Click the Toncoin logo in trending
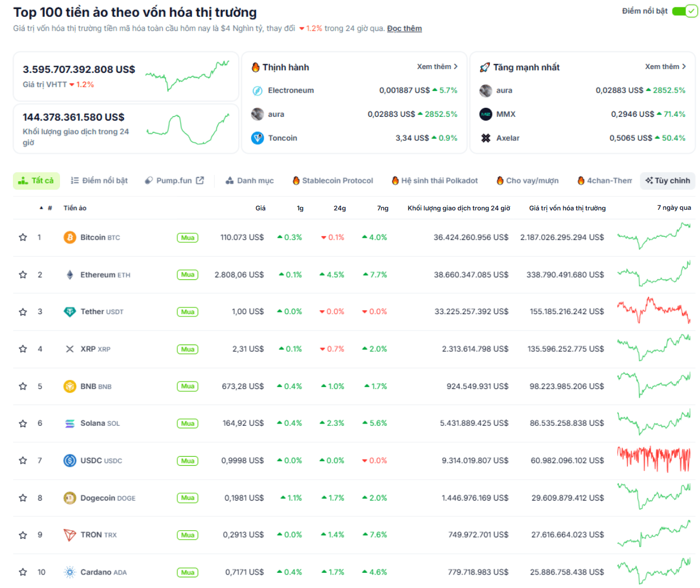 [257, 138]
